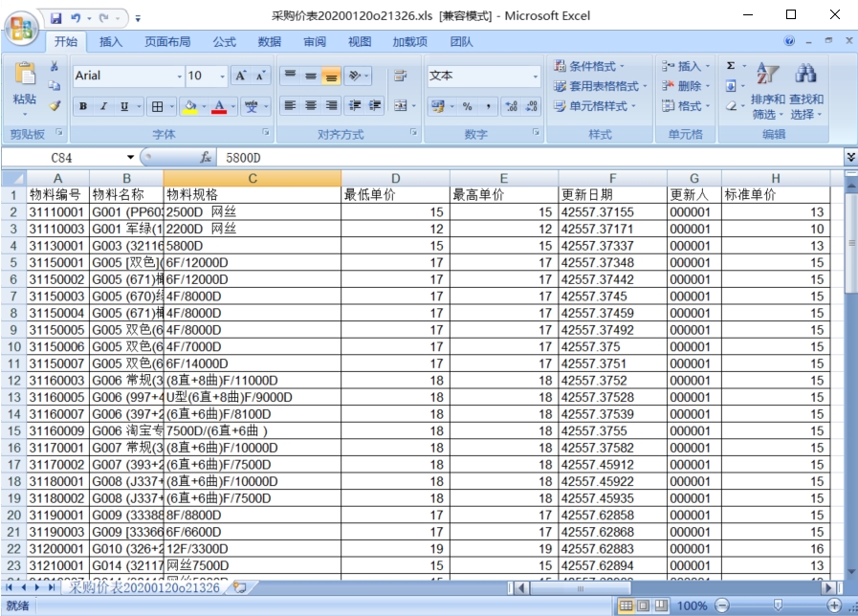Image resolution: width=858 pixels, height=616 pixels.
Task: Open the Name Box dropdown arrow
Action: (130, 157)
